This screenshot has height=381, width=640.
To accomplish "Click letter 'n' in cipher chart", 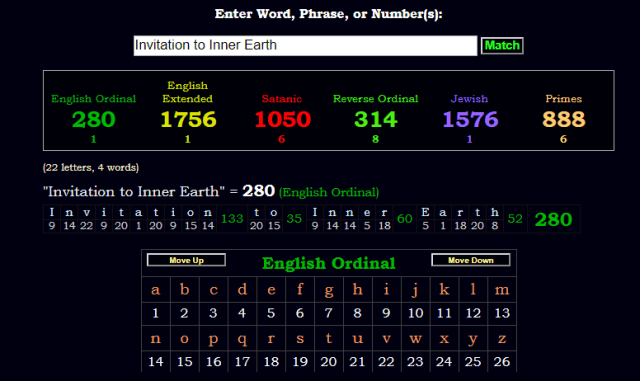I will pos(156,339).
